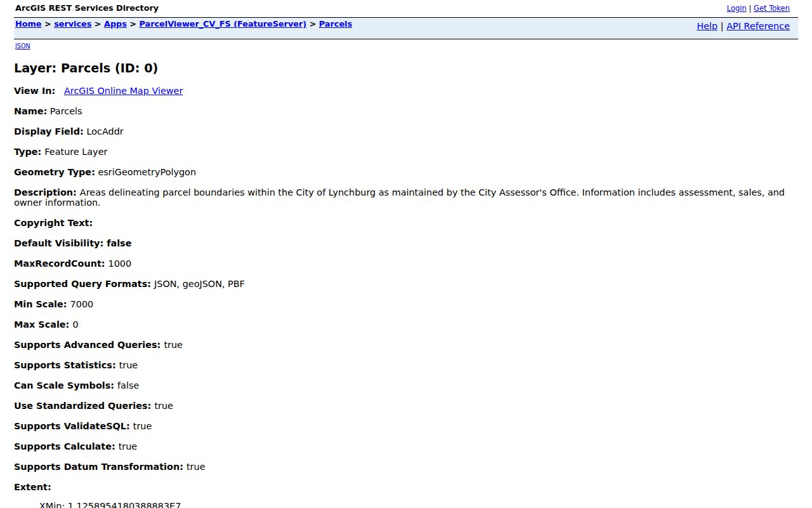The image size is (812, 508).
Task: Click the Get Token link
Action: [771, 8]
